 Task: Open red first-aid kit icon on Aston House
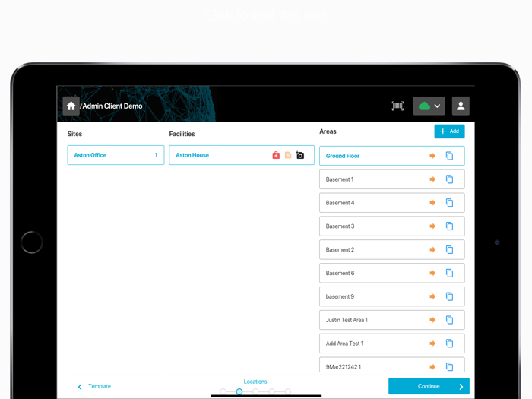(x=276, y=155)
